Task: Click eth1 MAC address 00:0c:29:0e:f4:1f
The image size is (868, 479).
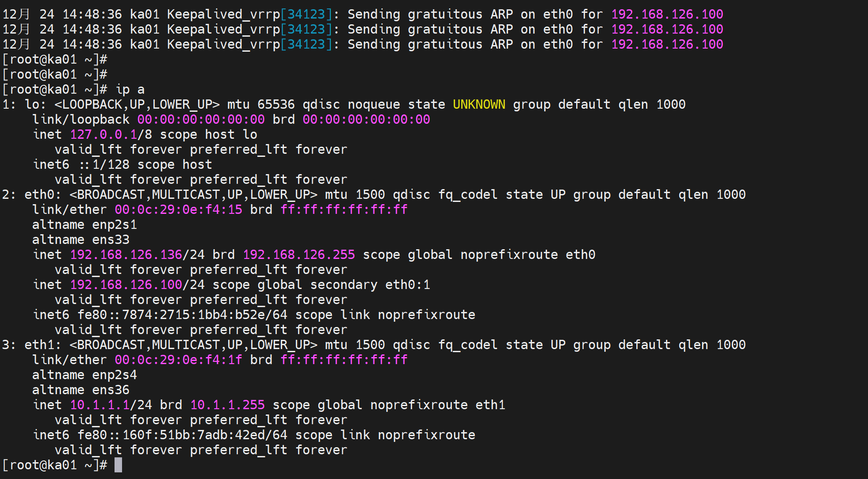Action: [178, 360]
